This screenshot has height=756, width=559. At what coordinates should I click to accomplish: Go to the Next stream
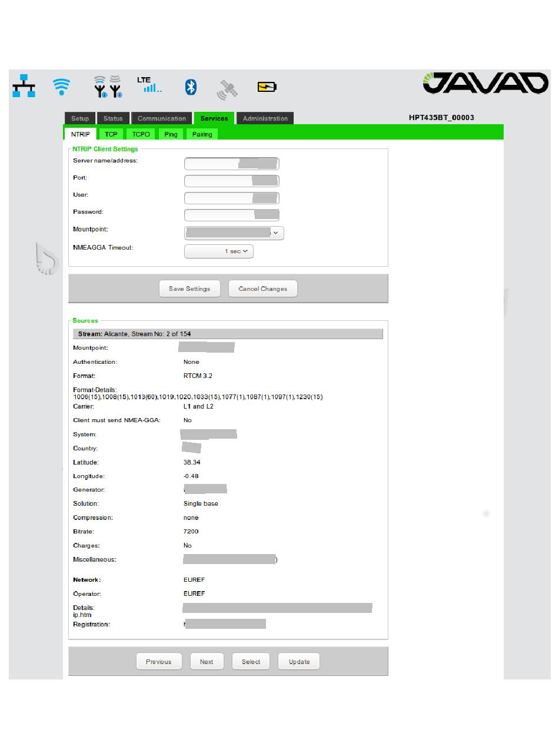[x=207, y=662]
